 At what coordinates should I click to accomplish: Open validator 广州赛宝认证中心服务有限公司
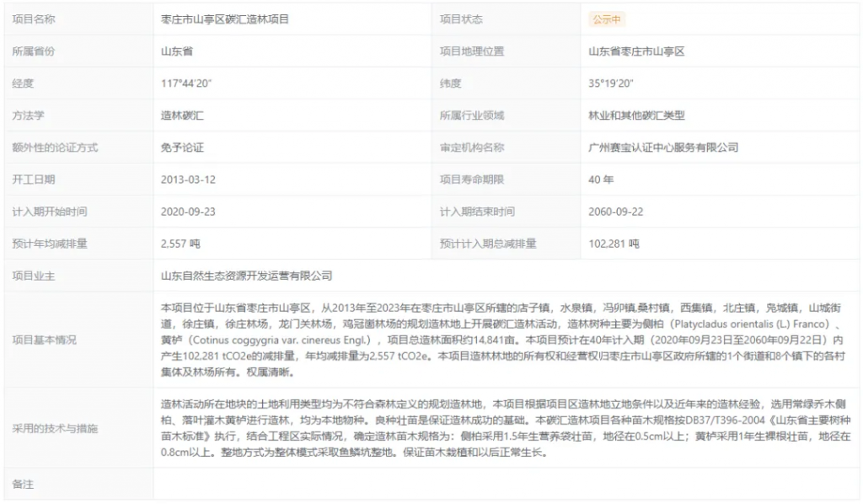(x=663, y=147)
